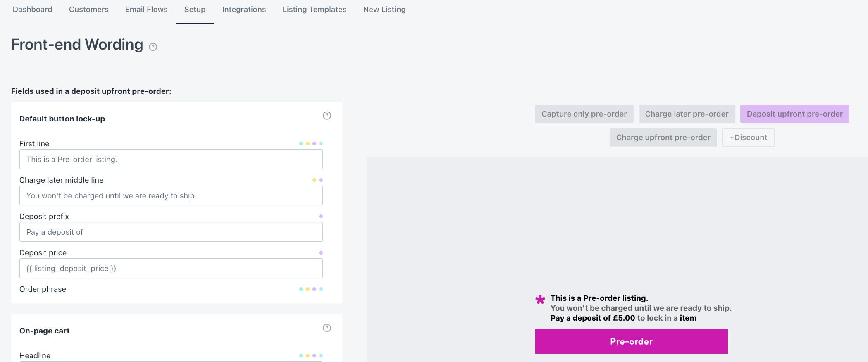The image size is (868, 362).
Task: Click the Headline label
Action: (x=35, y=356)
